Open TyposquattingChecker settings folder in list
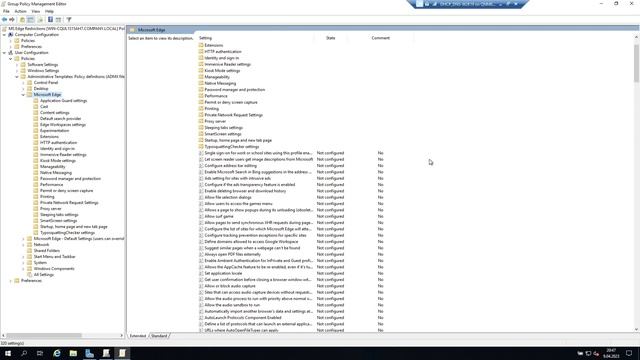Screen dimensions: 640x360 point(231,147)
